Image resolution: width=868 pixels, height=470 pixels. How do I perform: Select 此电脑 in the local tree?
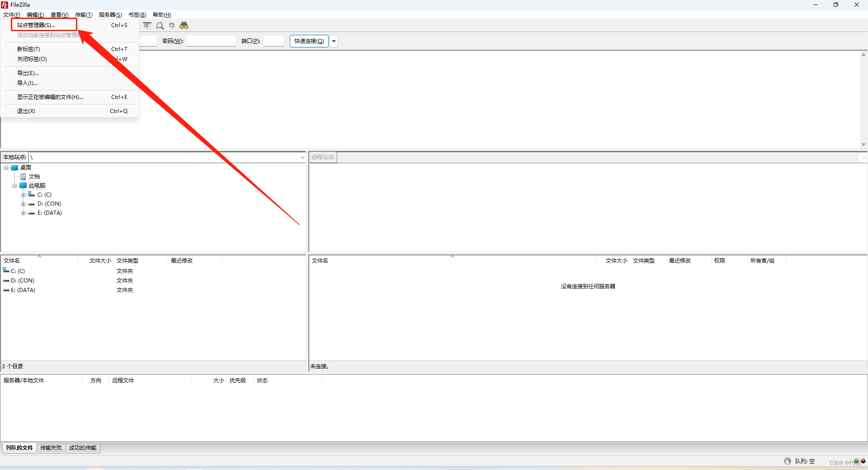pos(37,186)
